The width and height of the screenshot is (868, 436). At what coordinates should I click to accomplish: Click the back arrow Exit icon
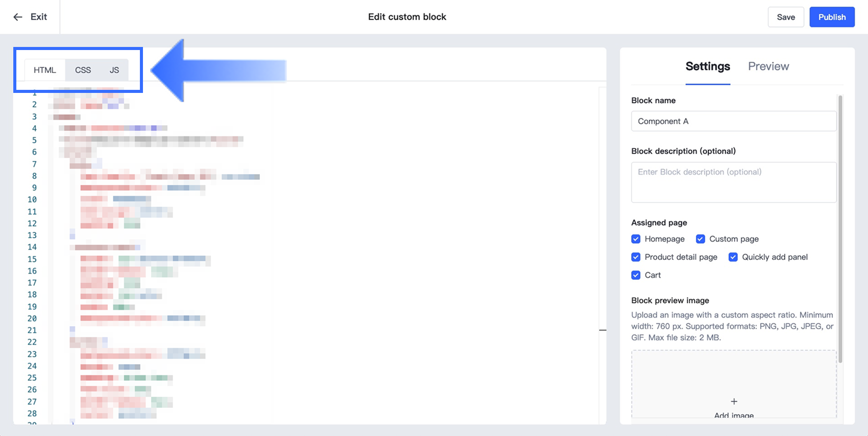click(18, 17)
